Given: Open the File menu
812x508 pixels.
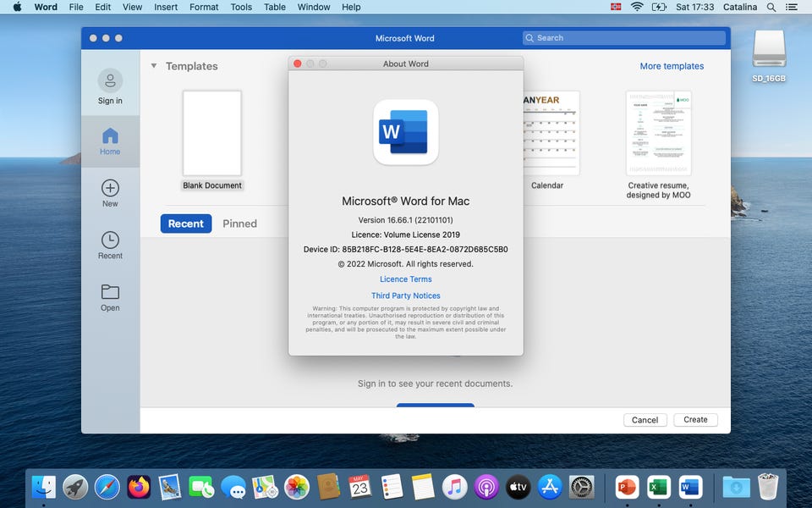Looking at the screenshot, I should [x=76, y=8].
